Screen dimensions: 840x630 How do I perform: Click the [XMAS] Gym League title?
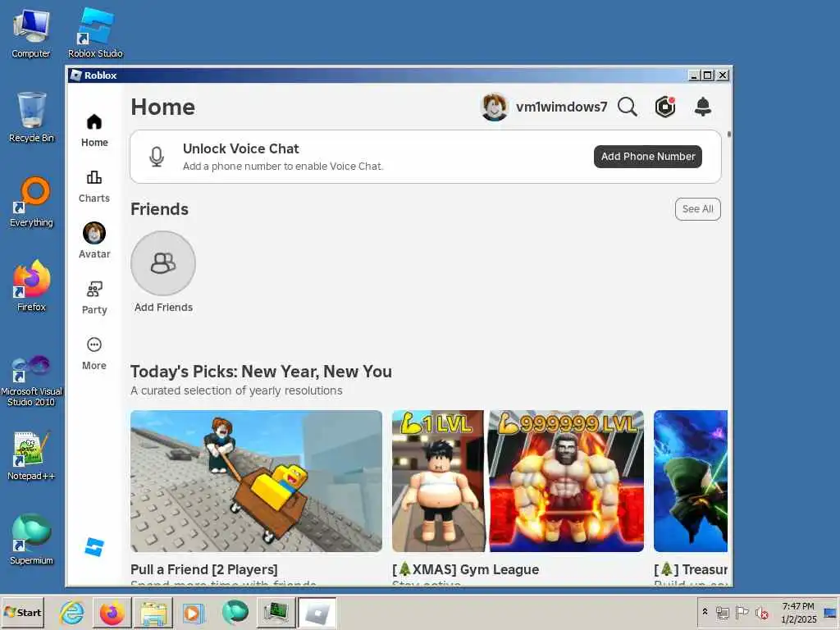[466, 569]
